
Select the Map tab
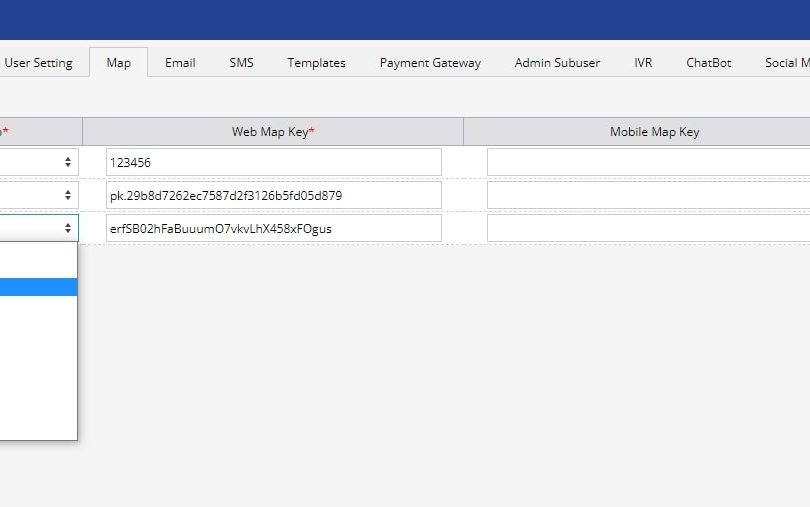click(x=118, y=63)
